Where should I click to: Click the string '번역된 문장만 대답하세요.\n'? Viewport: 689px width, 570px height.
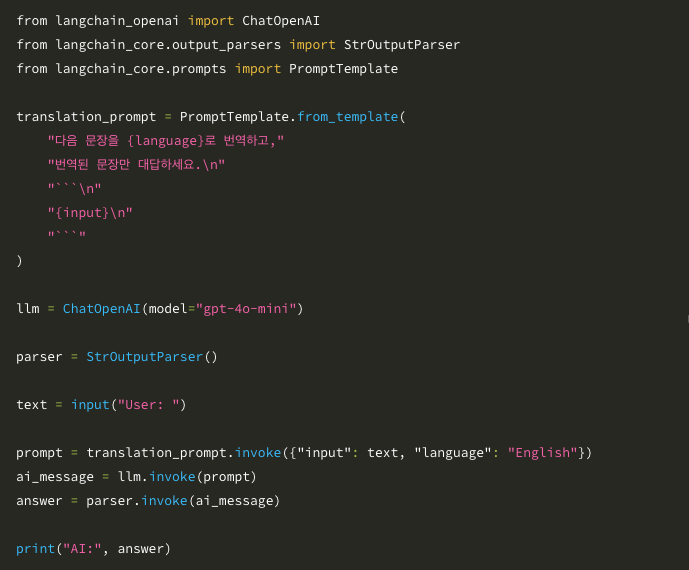pyautogui.click(x=136, y=165)
